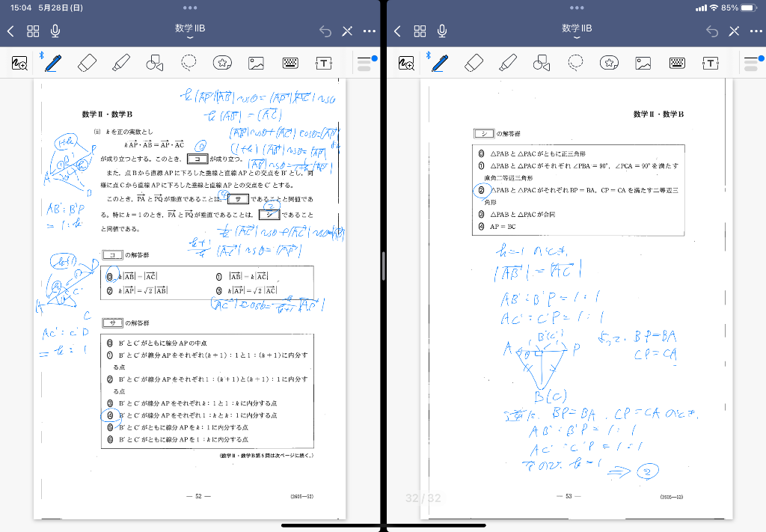Screen dimensions: 766x532
Task: Open Elements sticker tool in right pane
Action: pos(610,63)
